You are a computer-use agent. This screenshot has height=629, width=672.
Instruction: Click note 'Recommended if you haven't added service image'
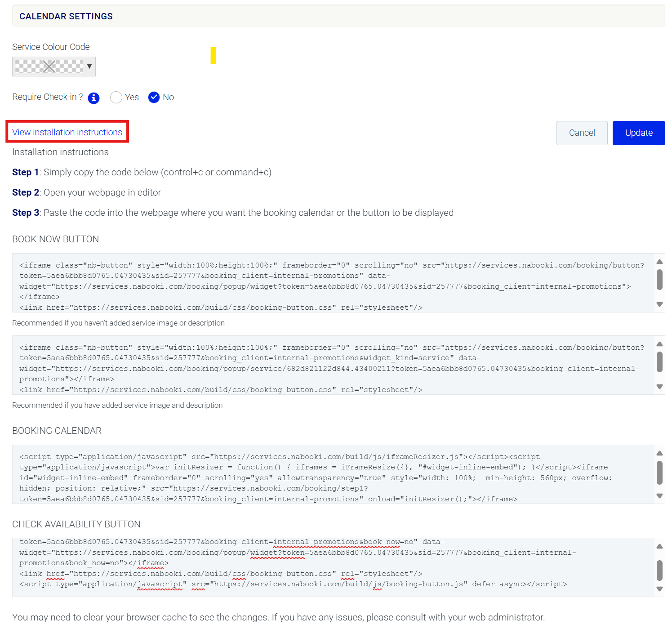tap(118, 323)
